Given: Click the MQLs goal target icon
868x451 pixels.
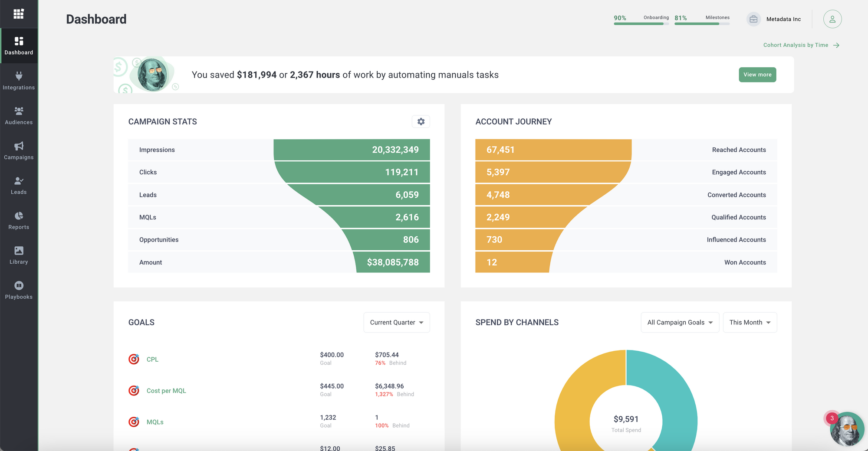Looking at the screenshot, I should (134, 422).
